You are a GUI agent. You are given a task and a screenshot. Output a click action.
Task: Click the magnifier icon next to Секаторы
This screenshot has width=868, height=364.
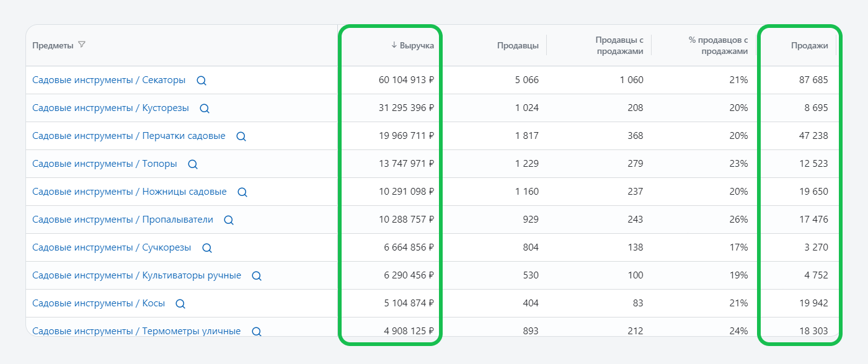pyautogui.click(x=201, y=81)
